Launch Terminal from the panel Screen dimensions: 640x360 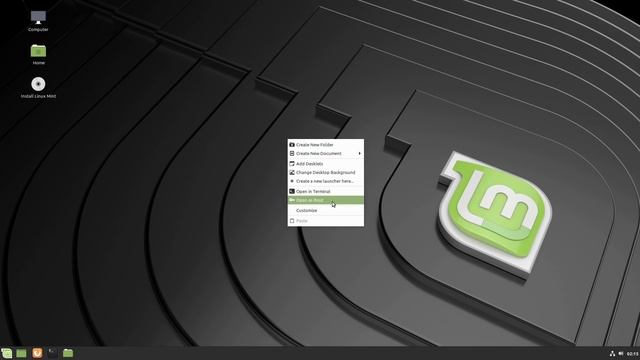[53, 353]
